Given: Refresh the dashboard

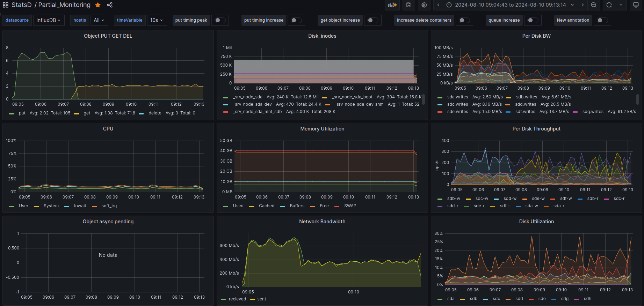Looking at the screenshot, I should [609, 5].
